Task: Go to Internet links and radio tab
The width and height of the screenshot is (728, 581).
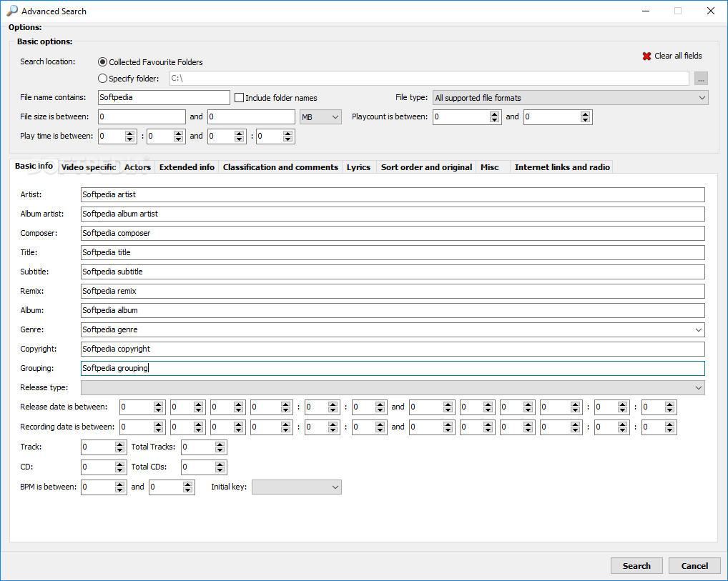Action: point(562,167)
